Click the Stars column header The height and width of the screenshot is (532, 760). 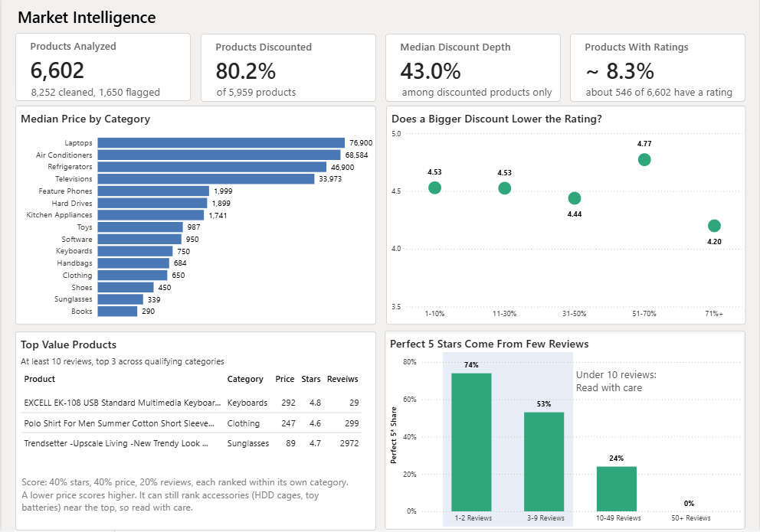tap(311, 379)
